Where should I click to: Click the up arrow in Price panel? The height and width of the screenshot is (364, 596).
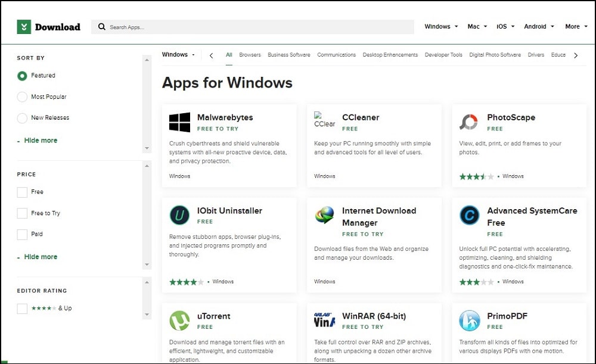[x=147, y=166]
